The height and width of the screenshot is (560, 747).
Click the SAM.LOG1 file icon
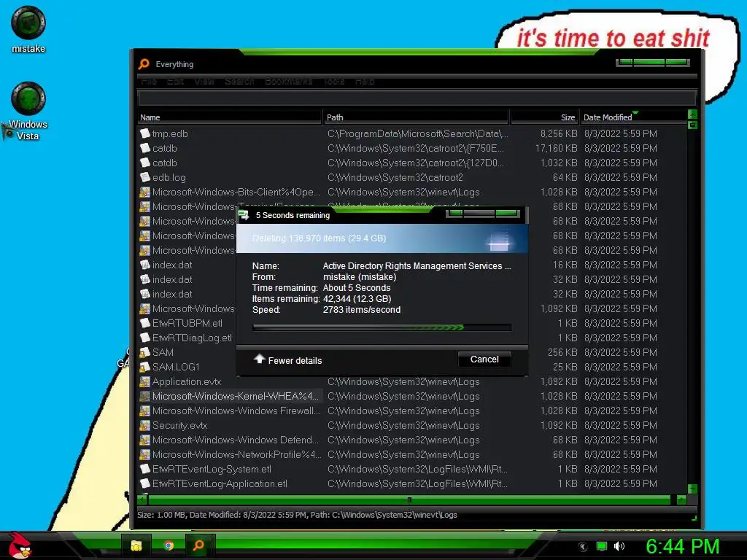pyautogui.click(x=145, y=367)
